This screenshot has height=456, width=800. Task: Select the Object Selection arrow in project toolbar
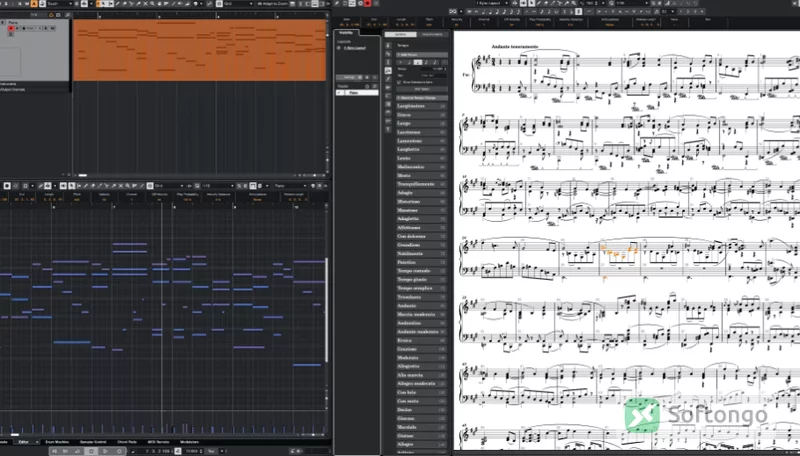click(103, 4)
